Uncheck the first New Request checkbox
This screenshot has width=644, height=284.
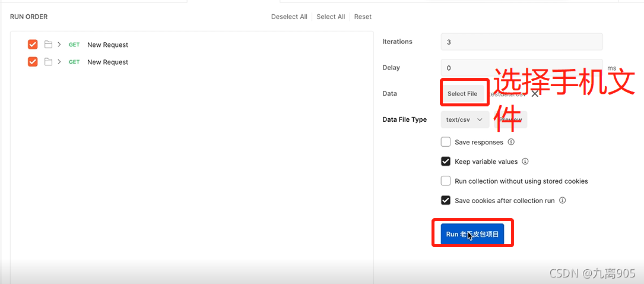pyautogui.click(x=33, y=45)
